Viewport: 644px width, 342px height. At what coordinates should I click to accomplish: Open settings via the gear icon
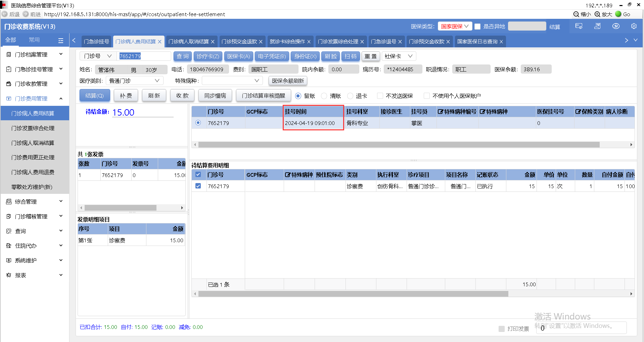tap(634, 26)
